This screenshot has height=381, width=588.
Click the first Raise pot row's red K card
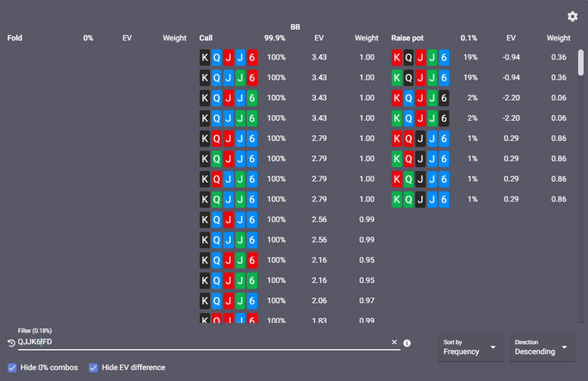point(396,58)
